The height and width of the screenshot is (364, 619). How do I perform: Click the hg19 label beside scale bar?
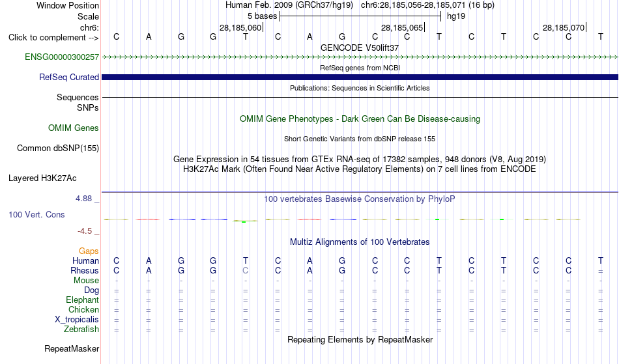tap(456, 16)
